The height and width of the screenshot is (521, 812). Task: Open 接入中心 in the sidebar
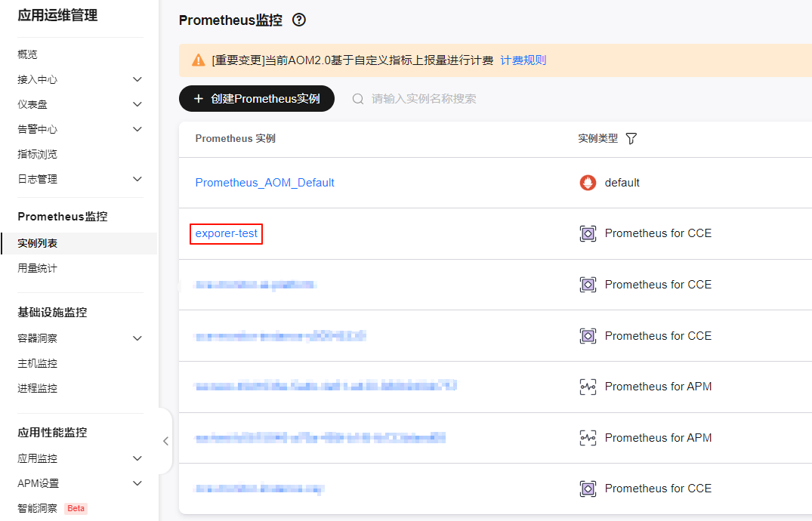coord(37,79)
